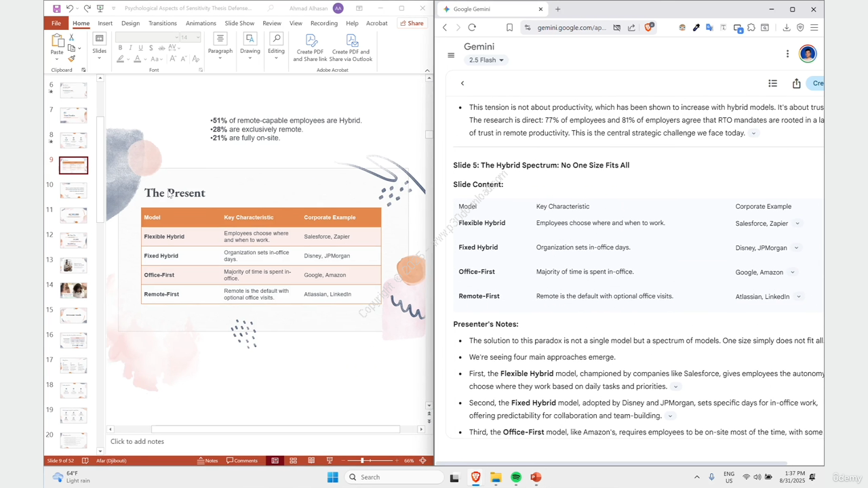Click the zoom slider in status bar
The image size is (868, 488).
(362, 461)
